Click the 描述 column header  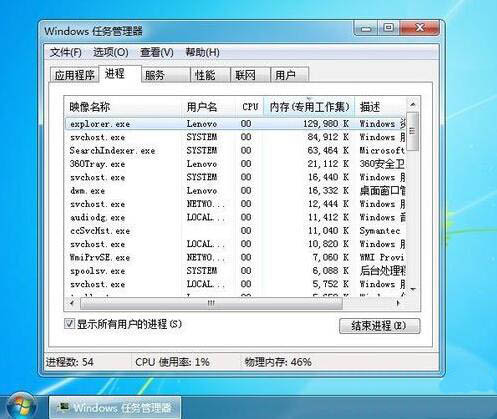[381, 107]
